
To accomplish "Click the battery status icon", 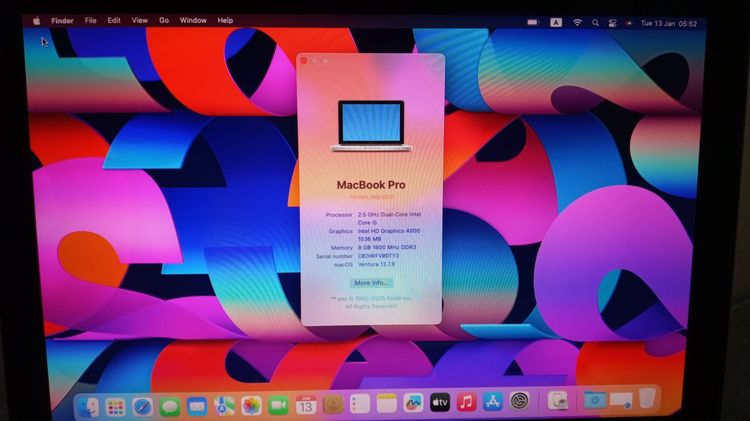I will [532, 22].
